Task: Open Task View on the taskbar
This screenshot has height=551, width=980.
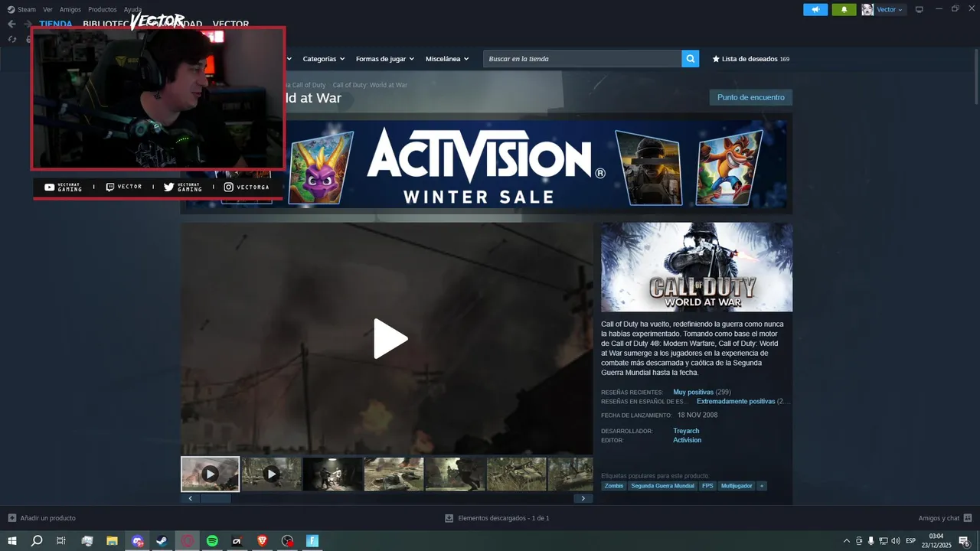Action: [61, 541]
